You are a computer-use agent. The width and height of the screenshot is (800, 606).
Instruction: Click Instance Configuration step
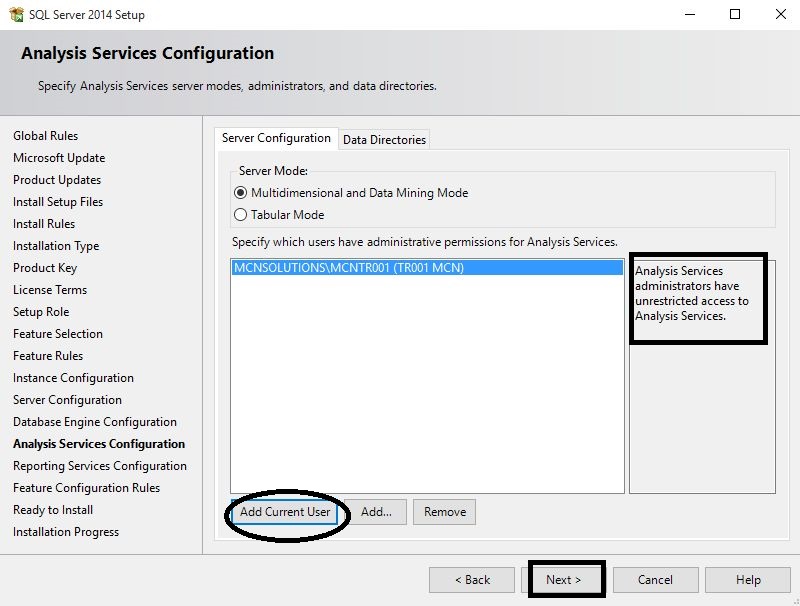click(x=73, y=378)
